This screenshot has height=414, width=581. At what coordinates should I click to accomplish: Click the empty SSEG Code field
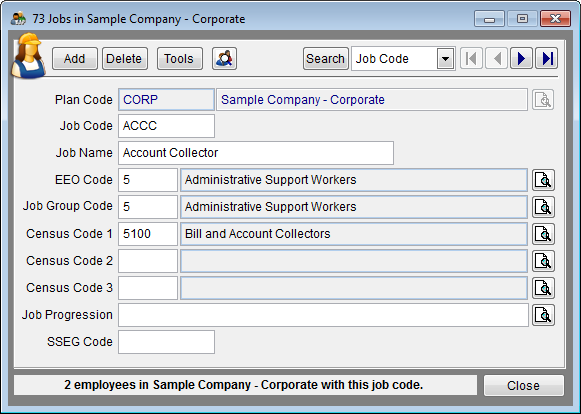pos(166,342)
